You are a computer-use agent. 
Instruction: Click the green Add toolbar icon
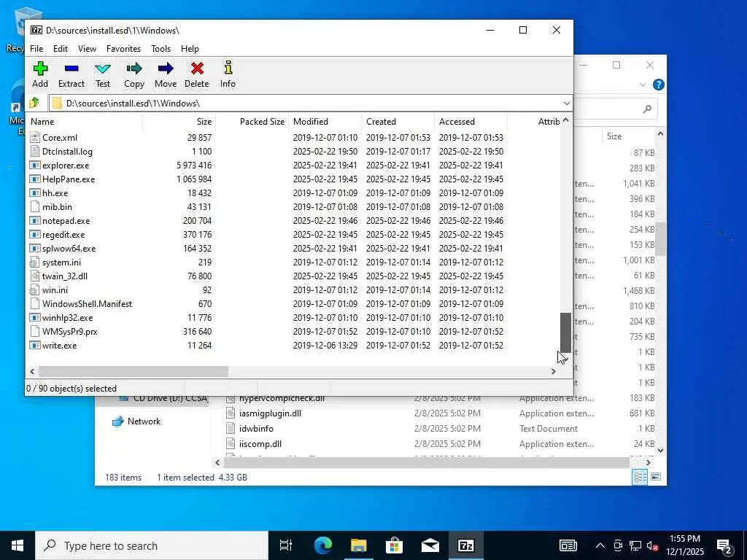[40, 69]
